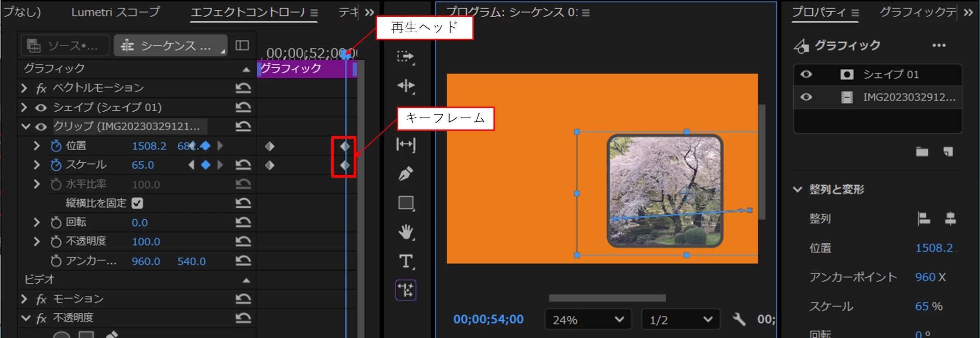Open Program monitor settings wrench
Viewport: 980px width, 338px height.
tap(739, 319)
